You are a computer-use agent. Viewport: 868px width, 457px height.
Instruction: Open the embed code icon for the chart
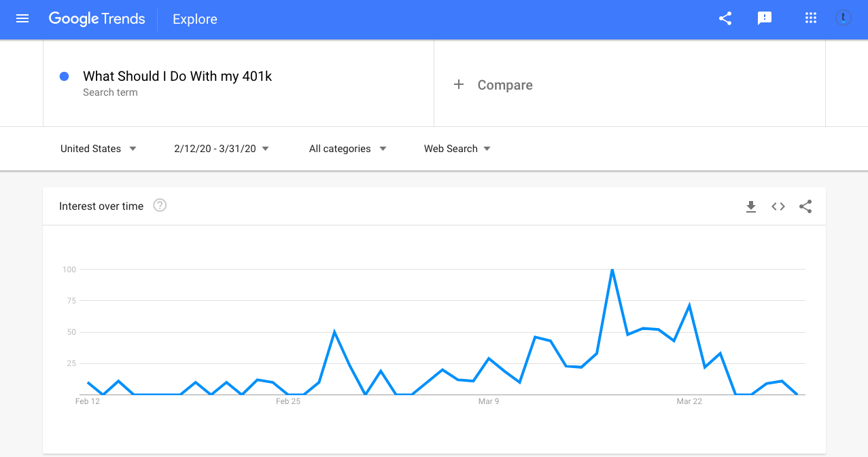point(778,206)
